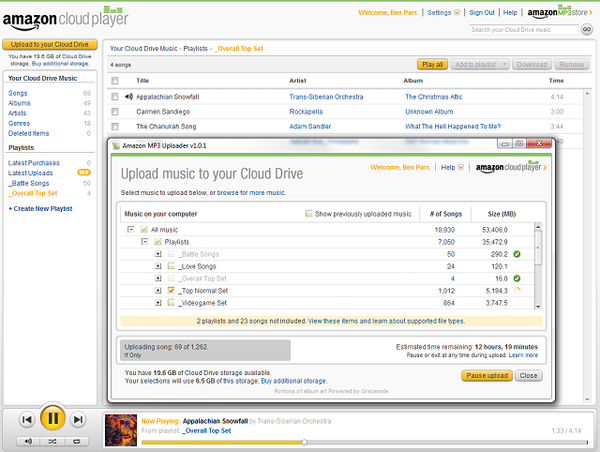Toggle the select-all songs checkbox
Screen dimensions: 600x452
[x=115, y=81]
